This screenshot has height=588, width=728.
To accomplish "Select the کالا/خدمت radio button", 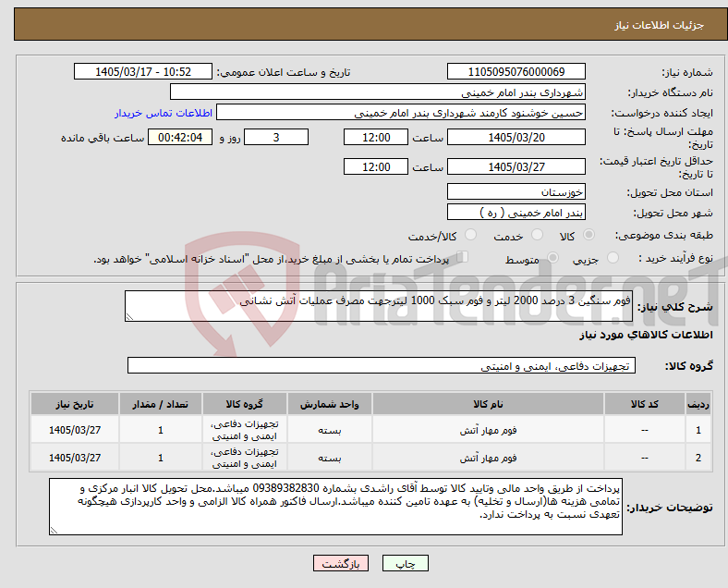I will 470,235.
